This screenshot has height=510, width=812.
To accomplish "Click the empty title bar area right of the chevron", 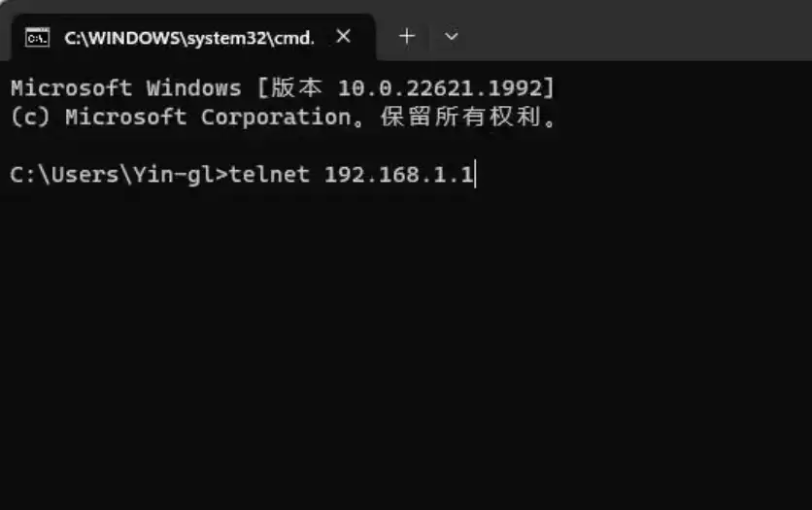I will pyautogui.click(x=637, y=31).
